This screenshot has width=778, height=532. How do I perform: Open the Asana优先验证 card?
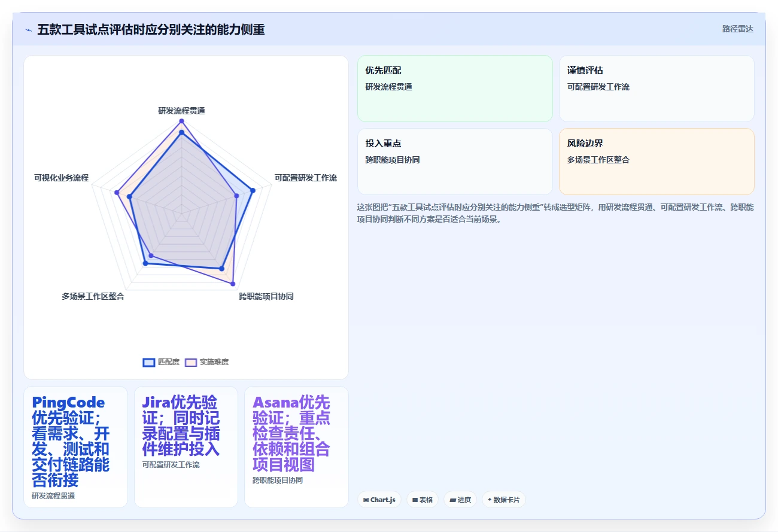(296, 447)
